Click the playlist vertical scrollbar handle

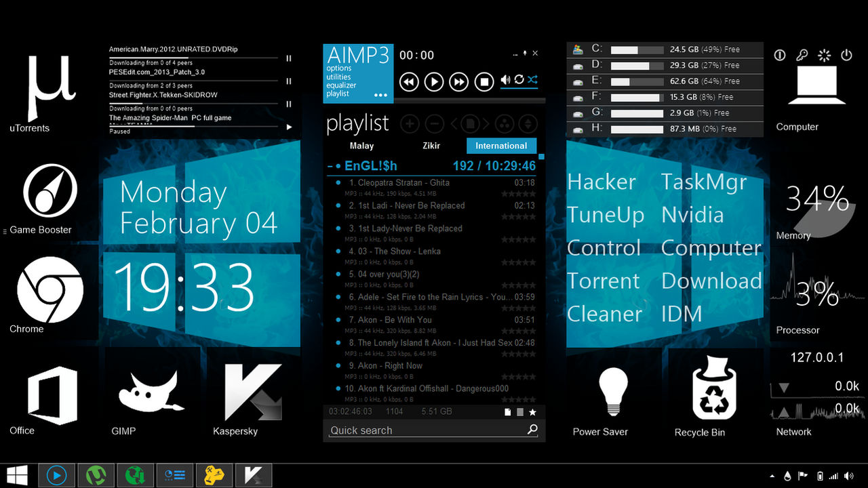click(x=542, y=157)
